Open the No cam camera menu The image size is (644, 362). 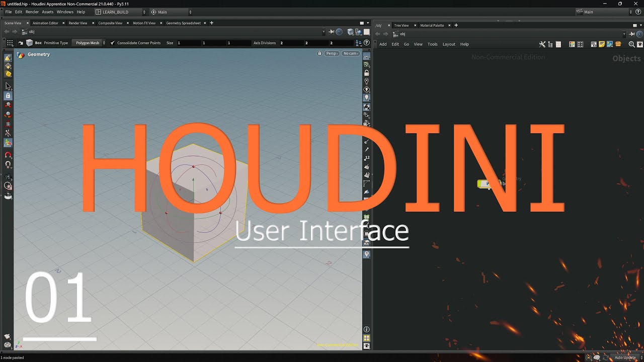click(x=351, y=53)
